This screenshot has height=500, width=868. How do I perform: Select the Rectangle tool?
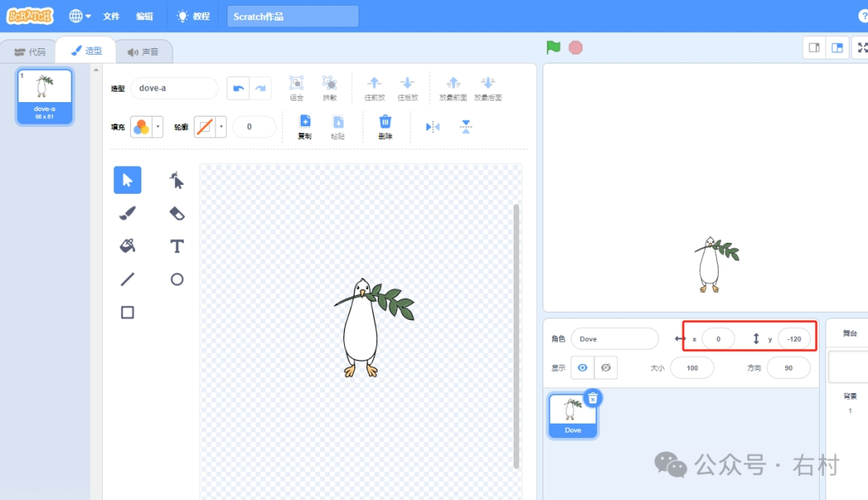(127, 313)
